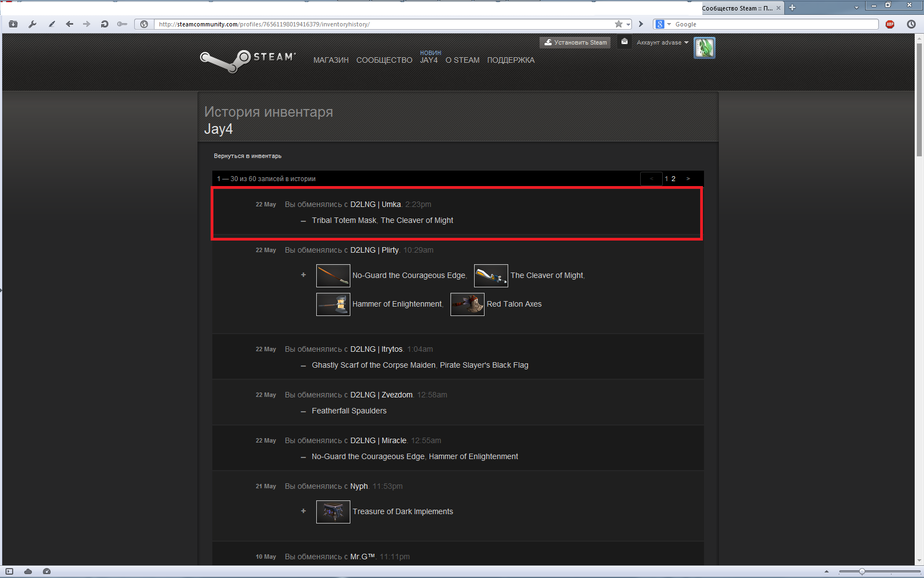This screenshot has width=924, height=578.
Task: Open the downloads folder icon in toolbar
Action: (13, 24)
